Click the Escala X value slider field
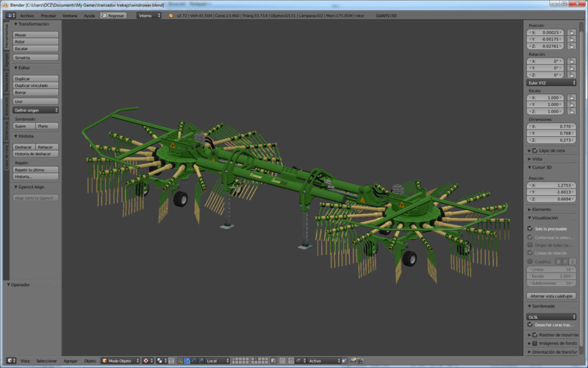 click(545, 97)
